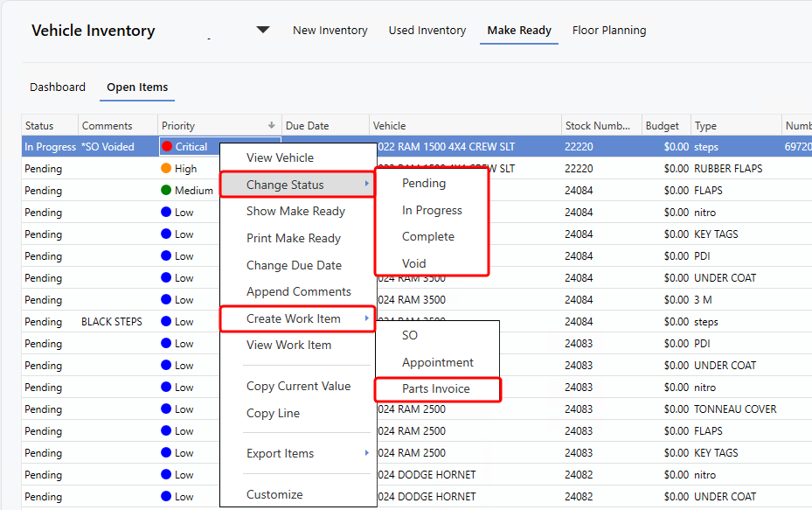The width and height of the screenshot is (812, 510).
Task: Open the Vehicle Inventory dropdown arrow
Action: [x=262, y=30]
